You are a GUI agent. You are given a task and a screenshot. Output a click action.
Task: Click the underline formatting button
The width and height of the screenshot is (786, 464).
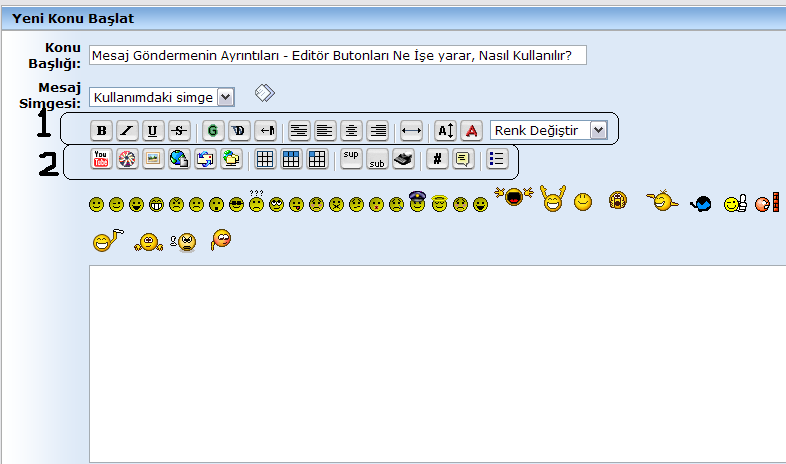coord(153,130)
